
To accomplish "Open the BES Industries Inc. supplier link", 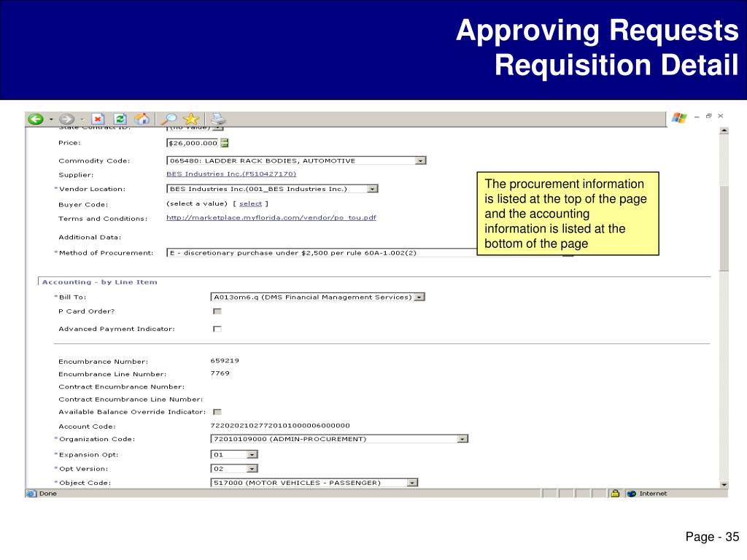I will click(x=231, y=174).
